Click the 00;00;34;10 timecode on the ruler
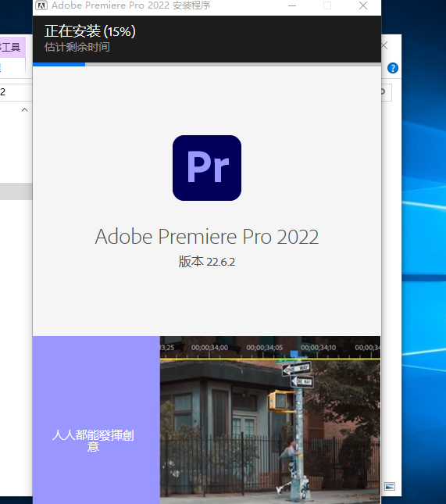446x504 pixels. [318, 348]
